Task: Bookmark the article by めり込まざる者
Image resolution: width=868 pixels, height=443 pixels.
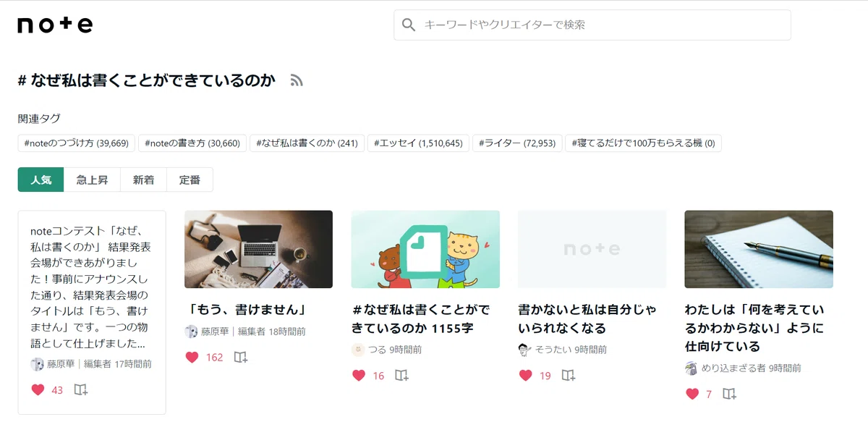Action: tap(730, 394)
